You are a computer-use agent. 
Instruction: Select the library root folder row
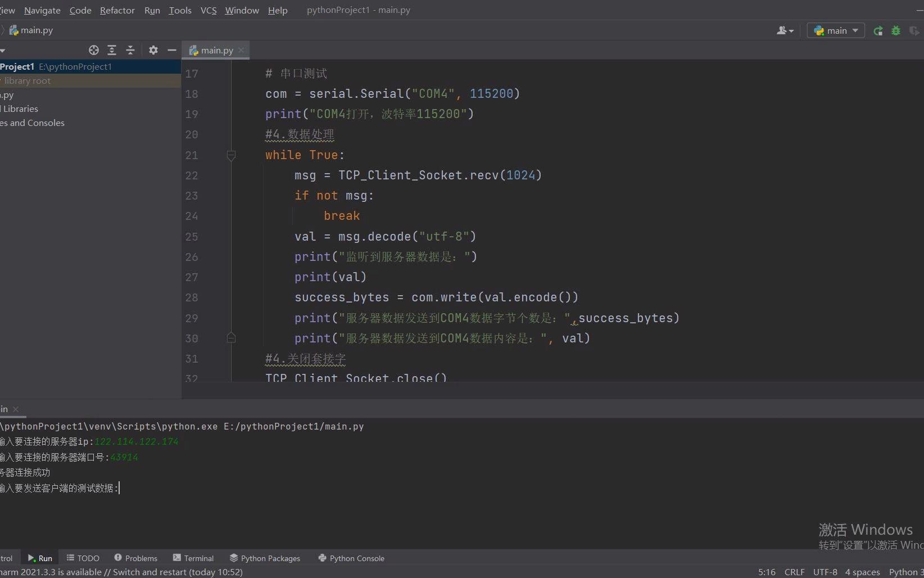[90, 80]
